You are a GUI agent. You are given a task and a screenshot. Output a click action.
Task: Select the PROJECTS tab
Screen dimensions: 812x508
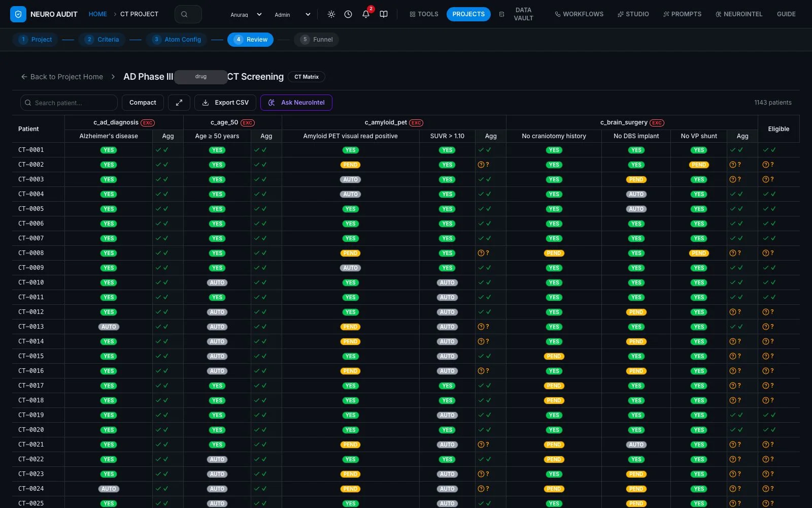pyautogui.click(x=468, y=14)
